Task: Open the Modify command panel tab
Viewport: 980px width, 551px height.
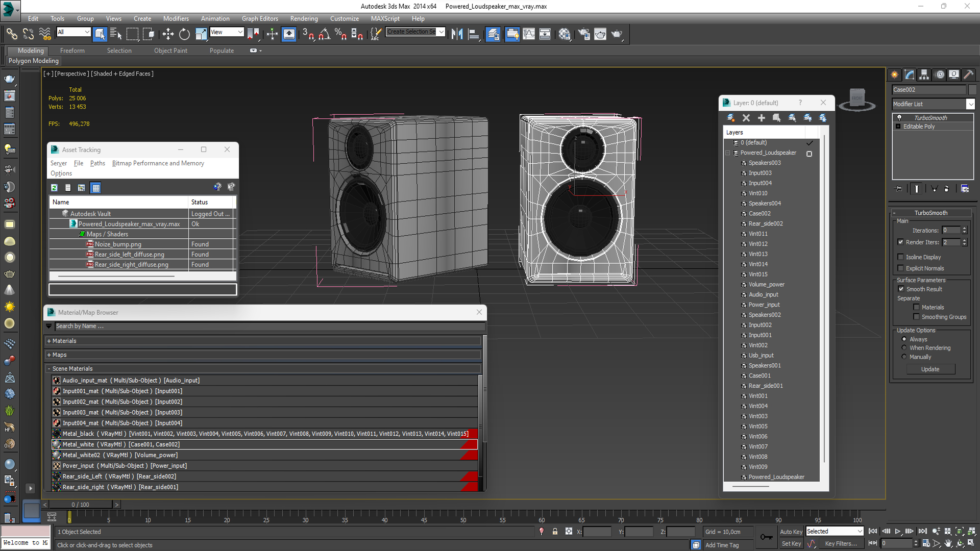Action: pyautogui.click(x=910, y=74)
